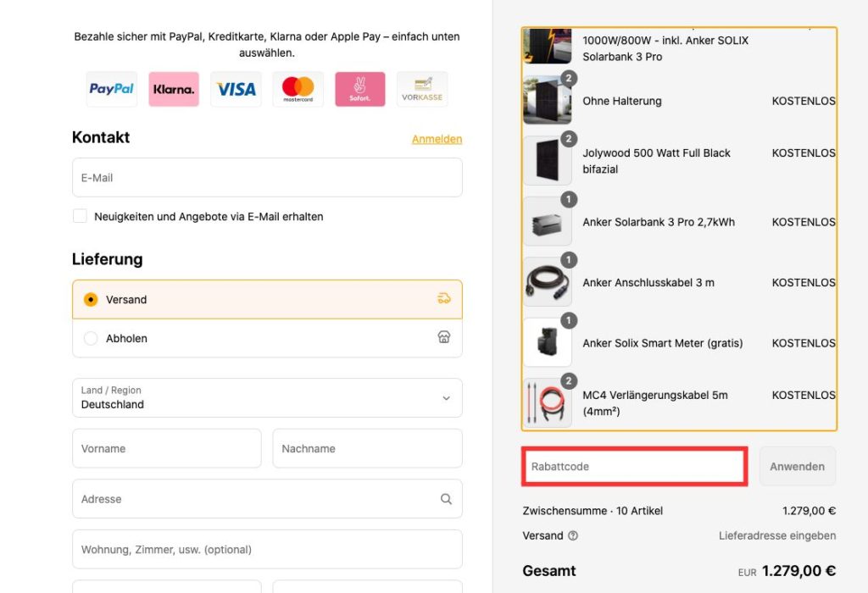The image size is (868, 593).
Task: Click the Gesamt total label
Action: [x=549, y=570]
